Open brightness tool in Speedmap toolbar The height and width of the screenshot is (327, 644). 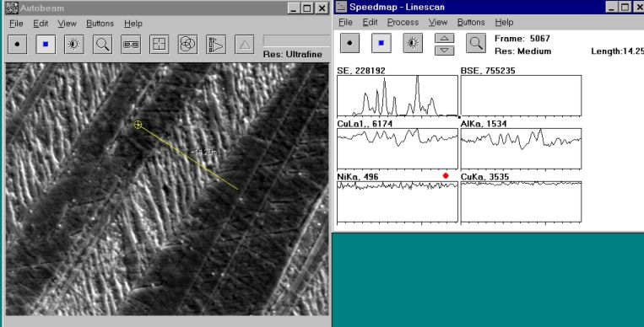tap(413, 43)
